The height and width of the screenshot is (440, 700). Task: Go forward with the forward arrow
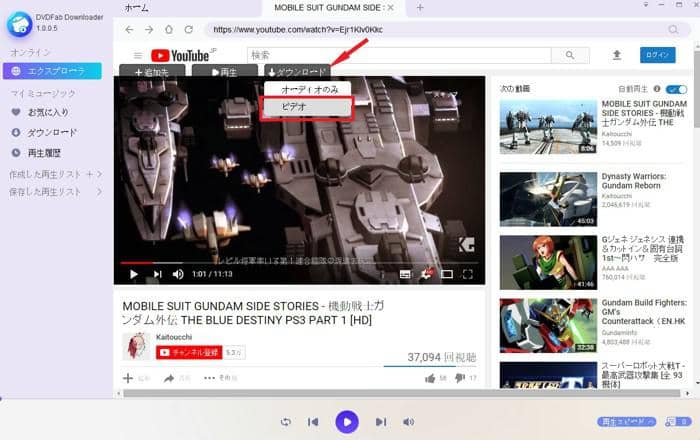pyautogui.click(x=149, y=29)
